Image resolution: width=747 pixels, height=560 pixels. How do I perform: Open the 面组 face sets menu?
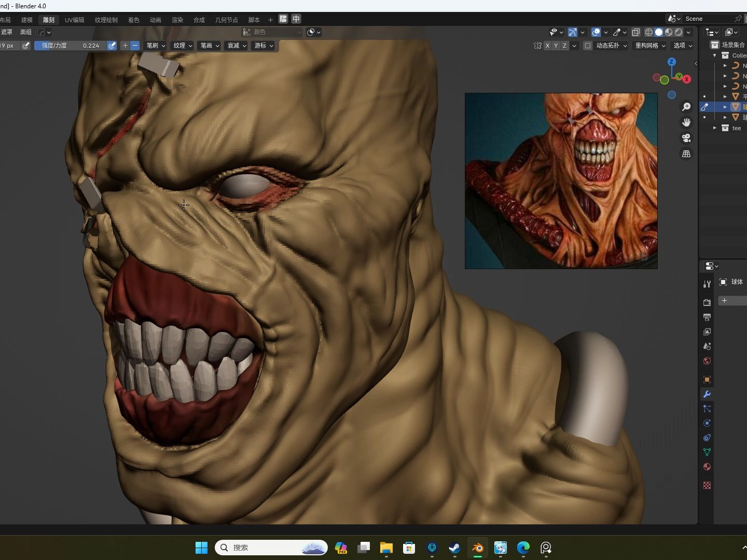(x=26, y=32)
